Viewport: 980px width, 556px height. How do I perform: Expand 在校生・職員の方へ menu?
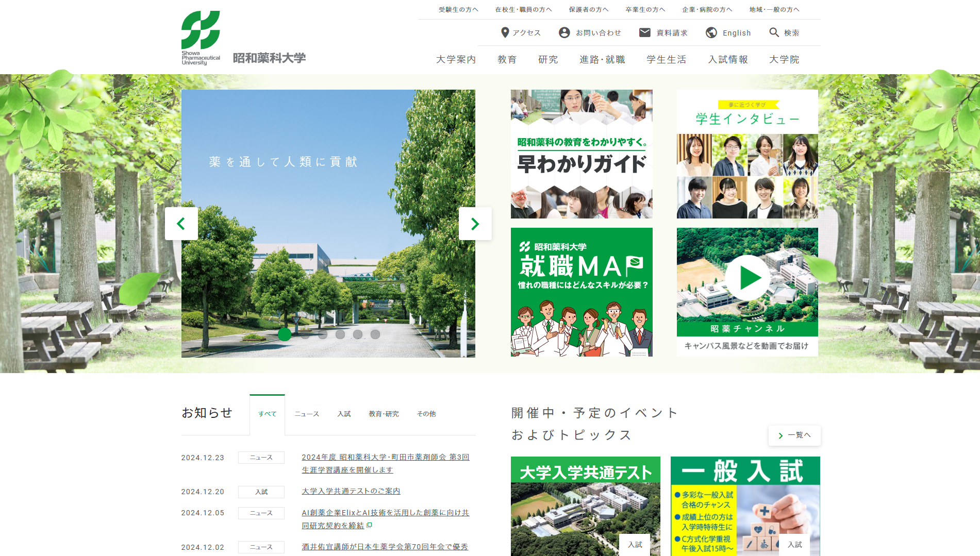point(523,9)
